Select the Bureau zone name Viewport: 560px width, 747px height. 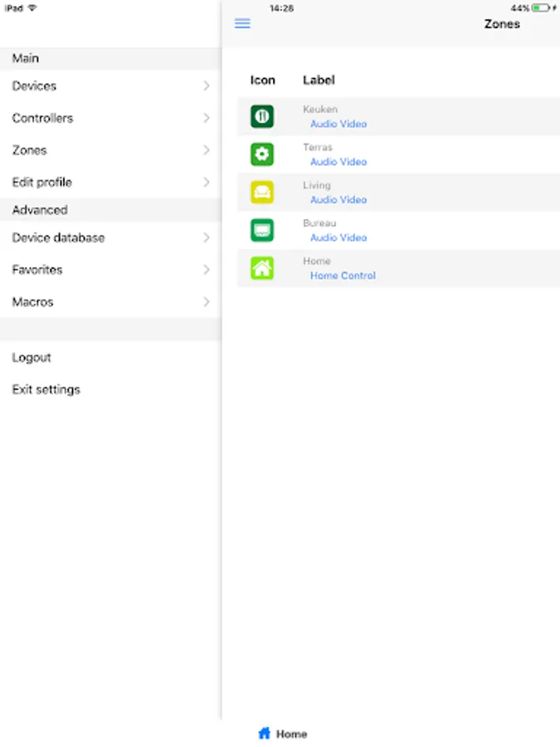pyautogui.click(x=319, y=223)
